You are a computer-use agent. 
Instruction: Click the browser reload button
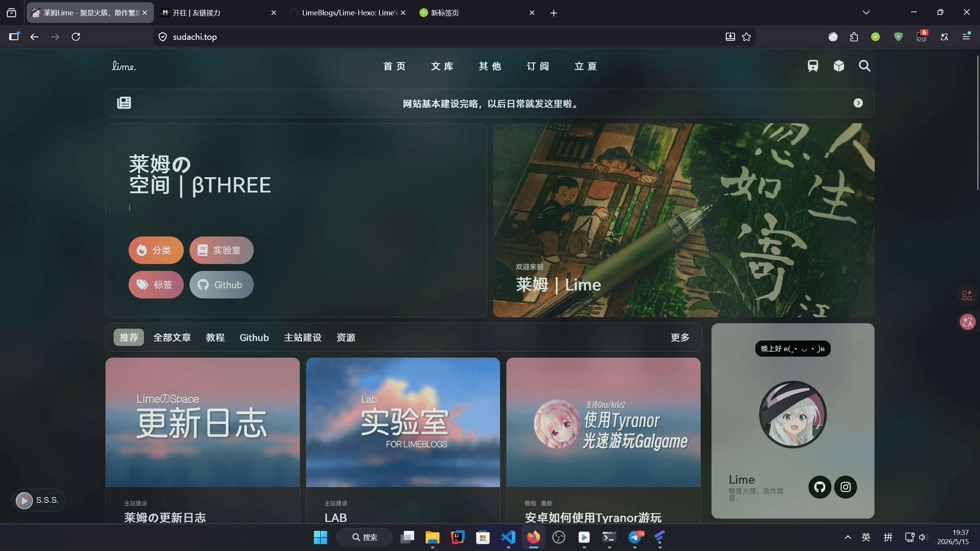coord(76,37)
